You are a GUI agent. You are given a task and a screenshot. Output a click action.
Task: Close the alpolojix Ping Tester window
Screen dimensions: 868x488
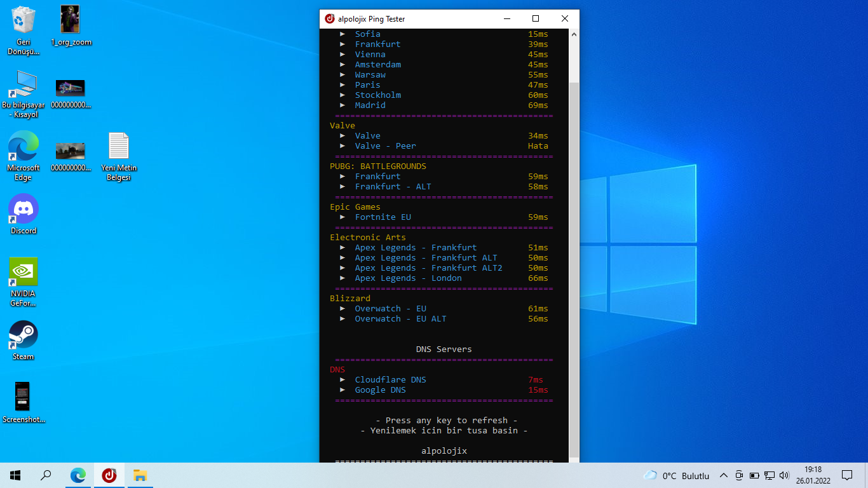tap(564, 19)
